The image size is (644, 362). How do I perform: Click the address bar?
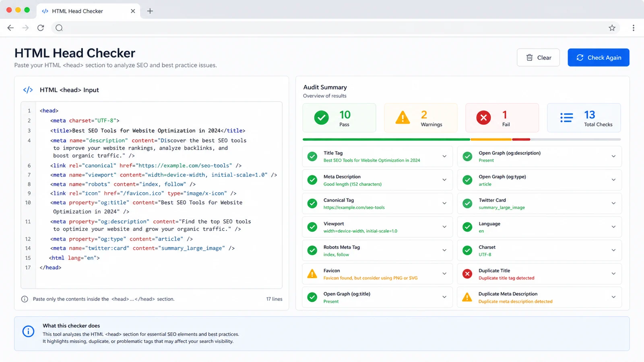point(335,28)
